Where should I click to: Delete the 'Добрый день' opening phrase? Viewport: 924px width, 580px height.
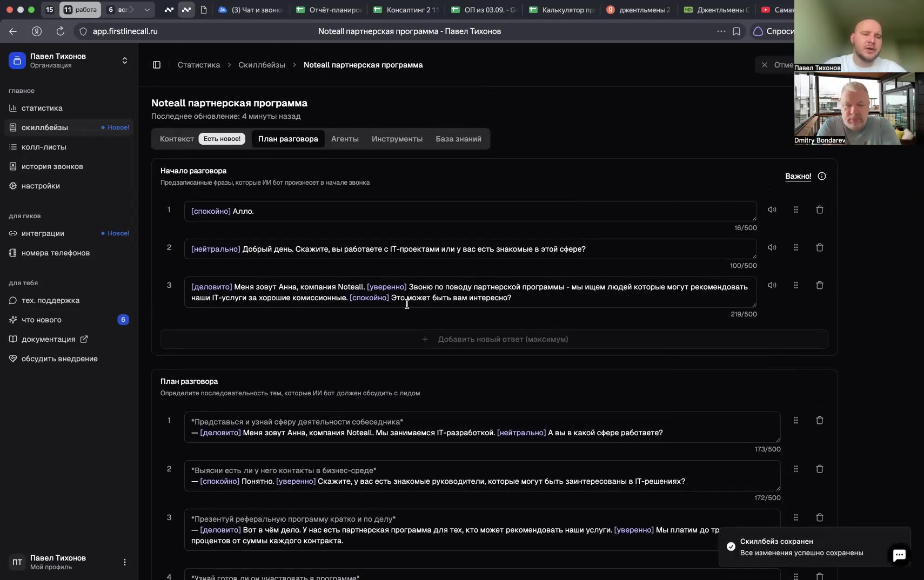pos(820,247)
